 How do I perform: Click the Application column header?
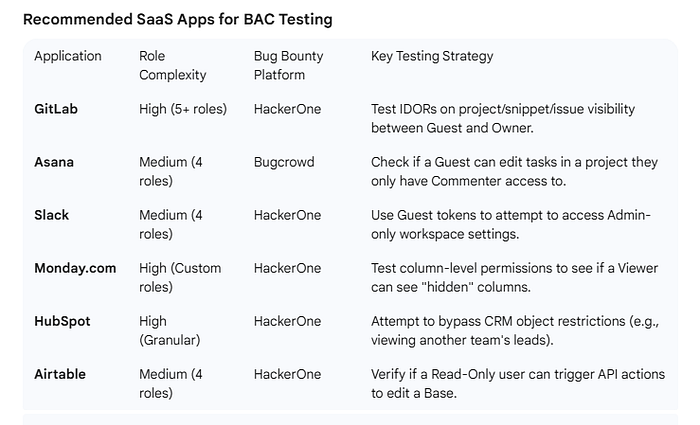click(68, 56)
